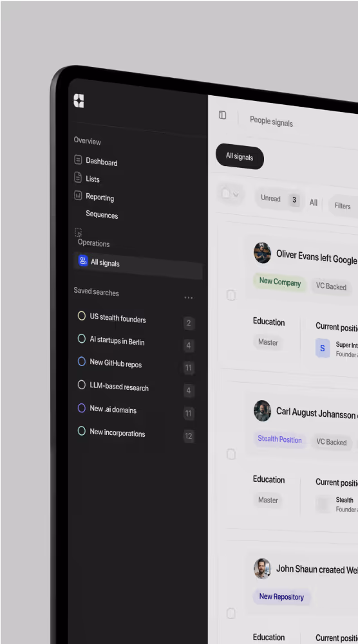Click the purple circle beside New .ai domains
The image size is (358, 644).
click(82, 408)
